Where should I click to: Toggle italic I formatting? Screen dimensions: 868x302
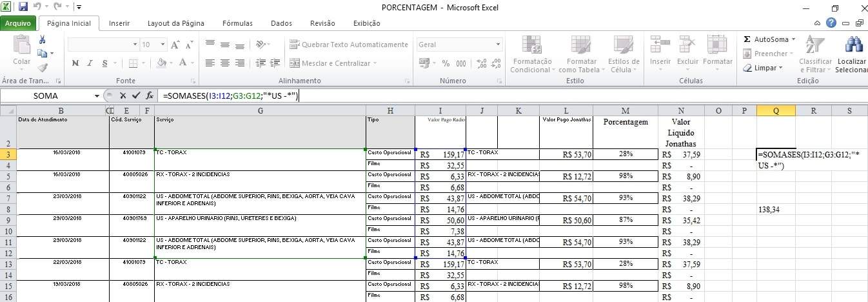coord(90,63)
